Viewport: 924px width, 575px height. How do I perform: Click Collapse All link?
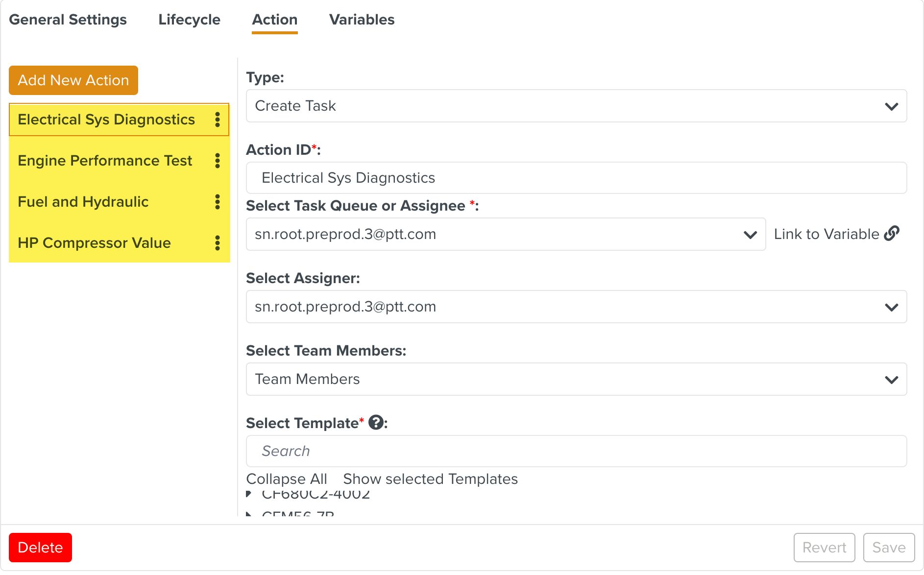point(287,479)
